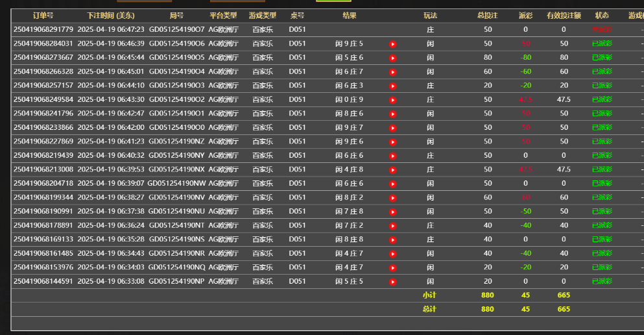The height and width of the screenshot is (335, 644).
Task: Play replay for the 06:37:38 bet
Action: (392, 212)
